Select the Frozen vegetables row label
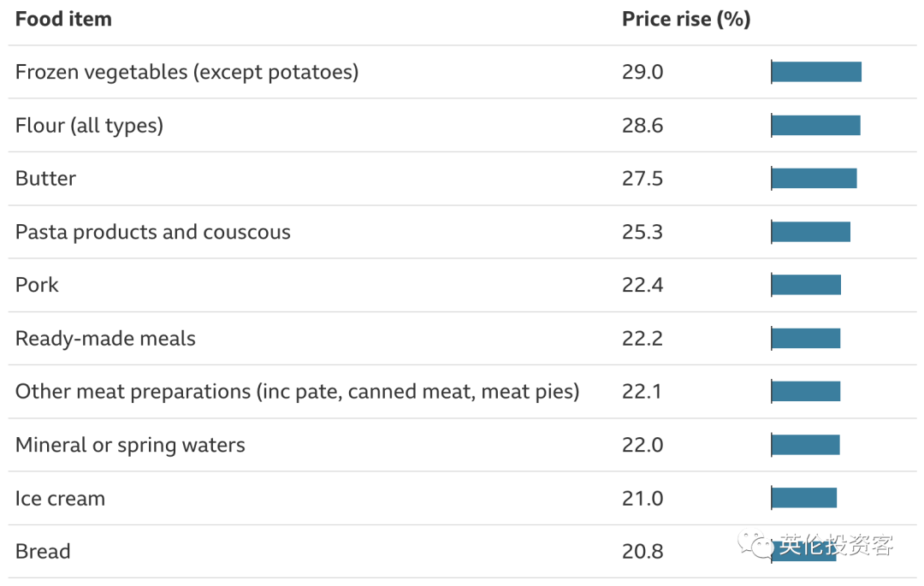This screenshot has height=586, width=924. click(187, 72)
